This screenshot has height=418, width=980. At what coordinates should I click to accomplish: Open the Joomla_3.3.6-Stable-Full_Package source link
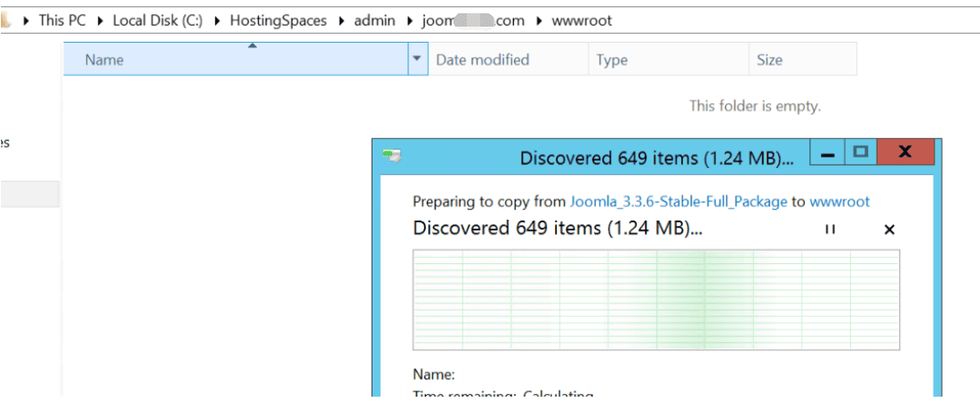click(679, 202)
